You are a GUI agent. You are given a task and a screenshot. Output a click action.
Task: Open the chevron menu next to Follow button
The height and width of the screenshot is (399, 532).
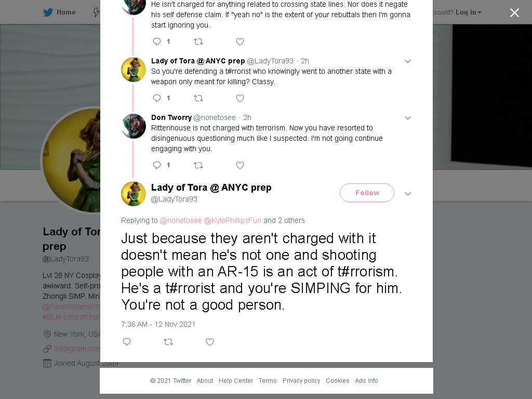pyautogui.click(x=408, y=194)
